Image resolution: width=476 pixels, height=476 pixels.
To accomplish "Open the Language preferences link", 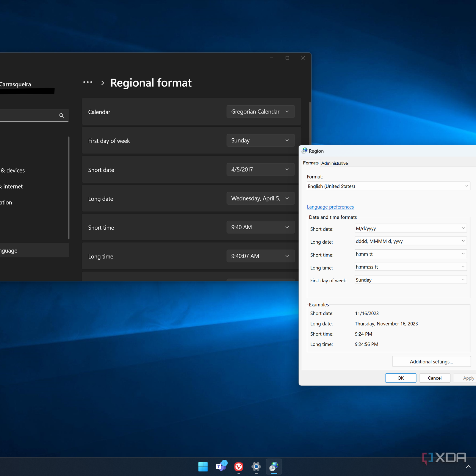I will (330, 207).
